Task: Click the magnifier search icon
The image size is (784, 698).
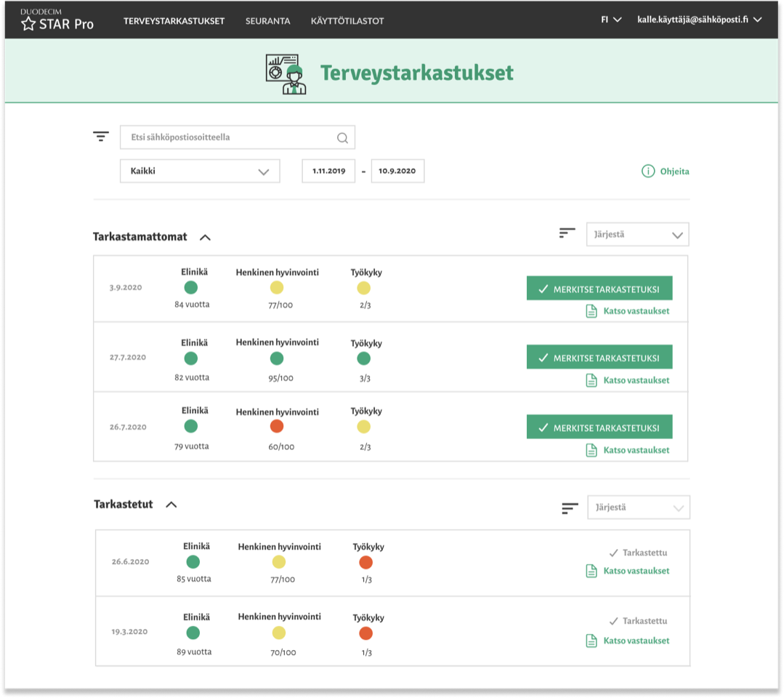Action: click(342, 137)
